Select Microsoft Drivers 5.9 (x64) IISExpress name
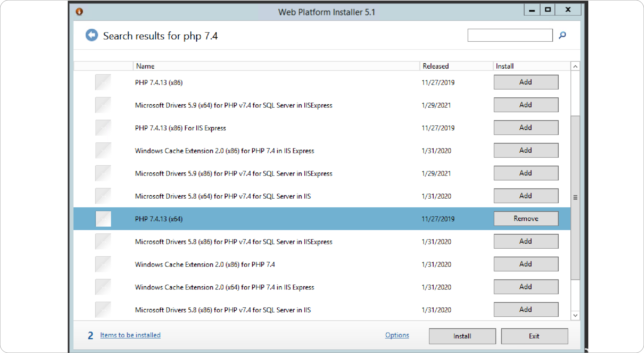This screenshot has width=644, height=353. 234,105
